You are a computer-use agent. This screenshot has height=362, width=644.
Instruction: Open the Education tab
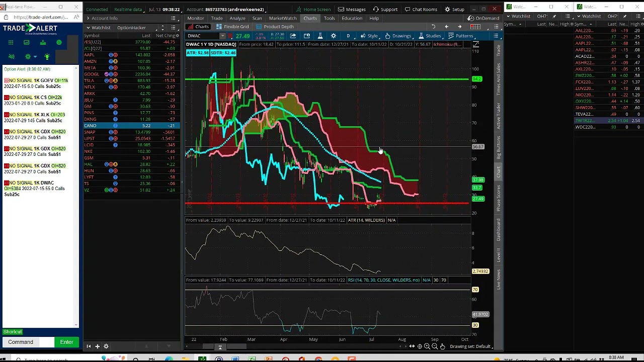pyautogui.click(x=352, y=18)
